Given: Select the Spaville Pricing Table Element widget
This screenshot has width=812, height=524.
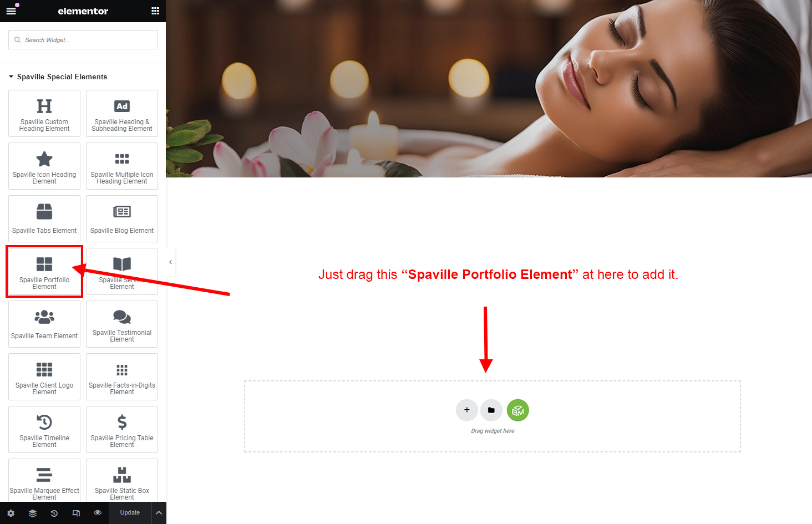Looking at the screenshot, I should (x=122, y=430).
